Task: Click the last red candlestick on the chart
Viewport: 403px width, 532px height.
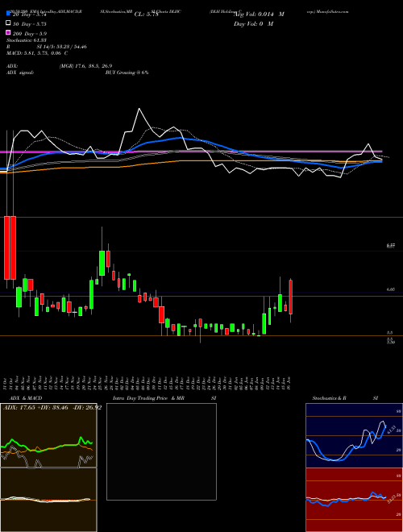Action: coord(291,297)
